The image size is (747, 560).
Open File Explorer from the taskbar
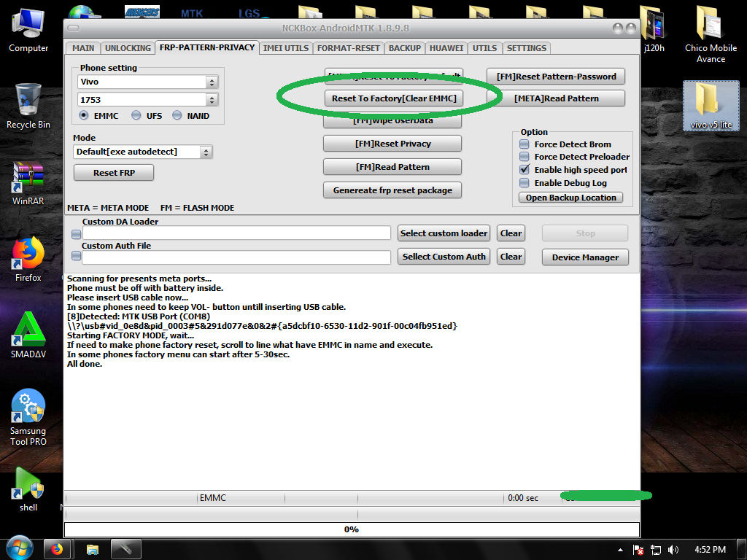93,550
